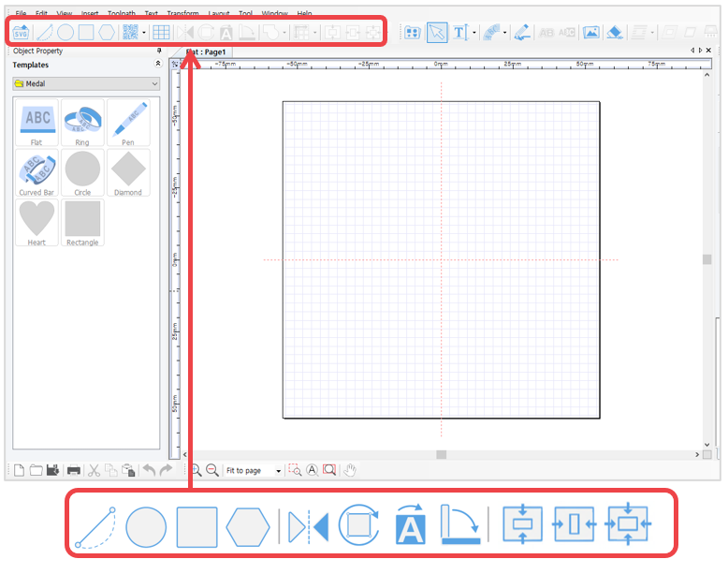Activate the arrow selection tool
Screen dimensions: 728x574
437,32
